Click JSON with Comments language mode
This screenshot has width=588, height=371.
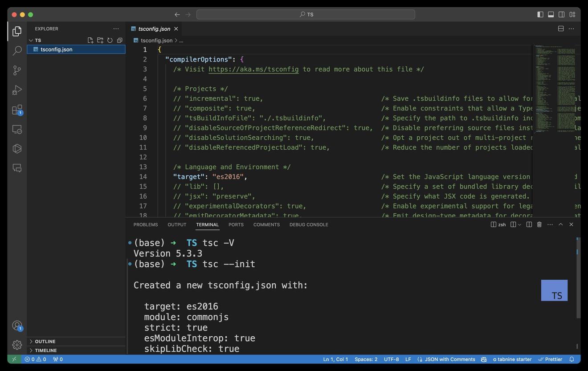(449, 359)
